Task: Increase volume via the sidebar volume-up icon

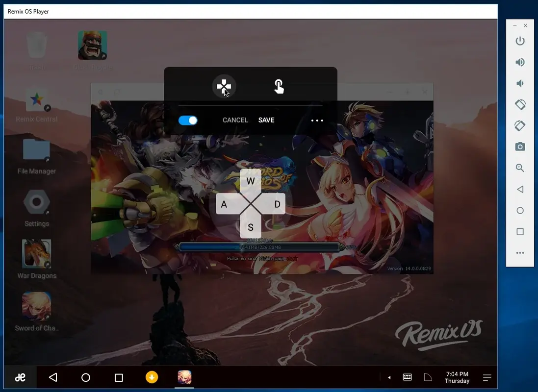Action: [520, 62]
